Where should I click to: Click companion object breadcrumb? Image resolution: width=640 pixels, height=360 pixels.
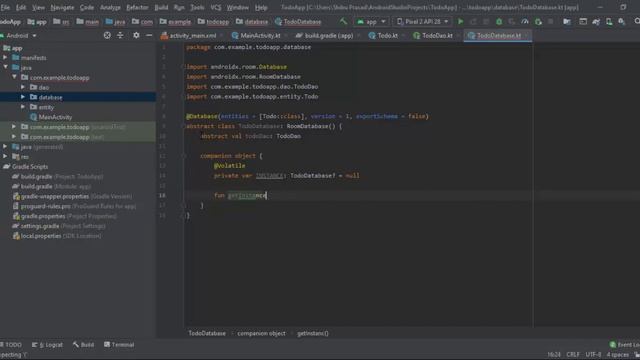261,333
